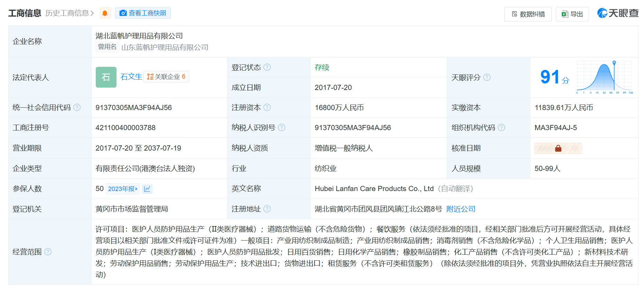Click organization code MA3F94AJ-5
The image size is (644, 288).
556,128
